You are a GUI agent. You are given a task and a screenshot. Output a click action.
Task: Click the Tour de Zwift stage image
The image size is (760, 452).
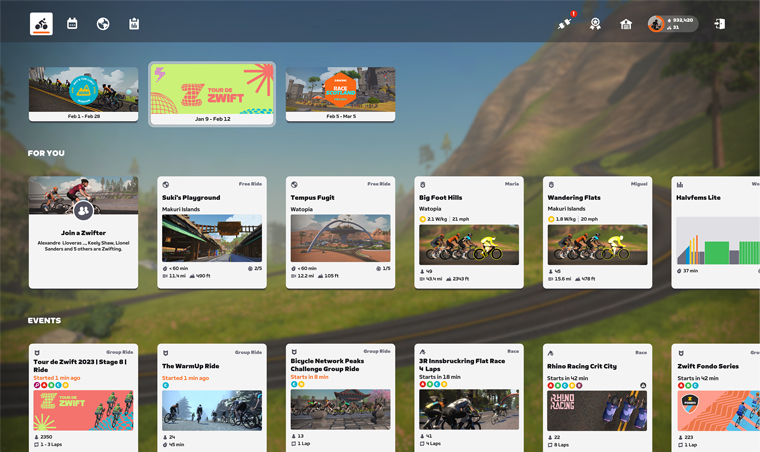click(83, 410)
